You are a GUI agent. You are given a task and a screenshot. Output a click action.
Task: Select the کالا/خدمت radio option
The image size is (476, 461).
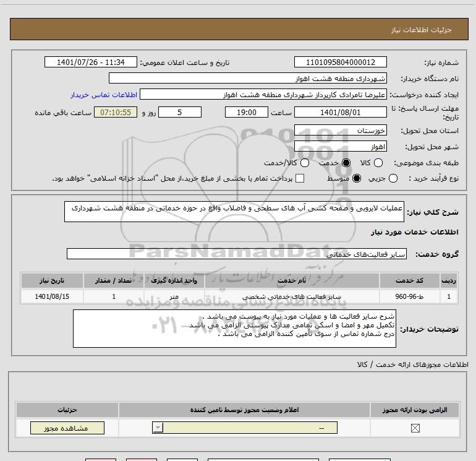tap(305, 163)
